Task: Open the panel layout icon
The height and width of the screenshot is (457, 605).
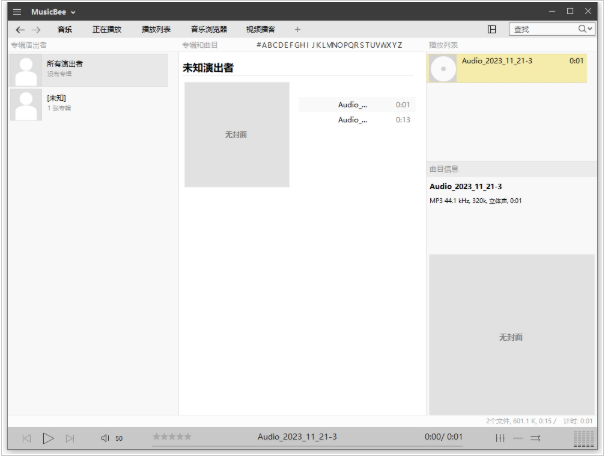Action: tap(492, 30)
